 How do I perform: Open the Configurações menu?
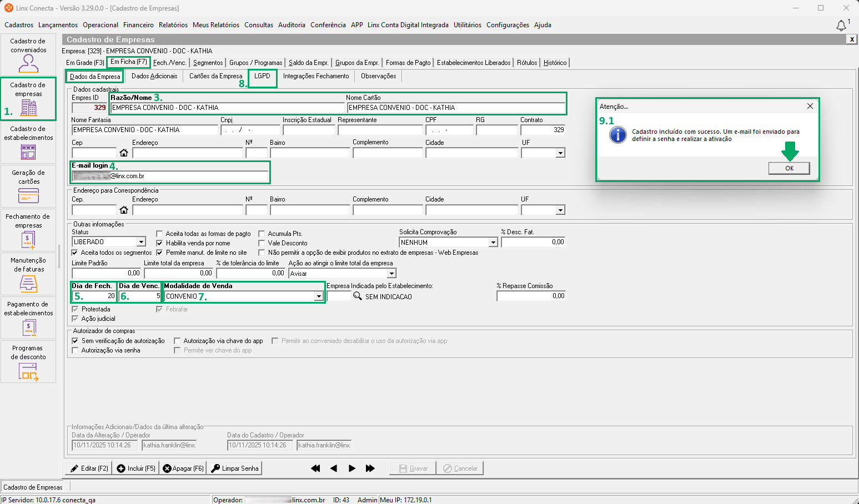coord(508,25)
